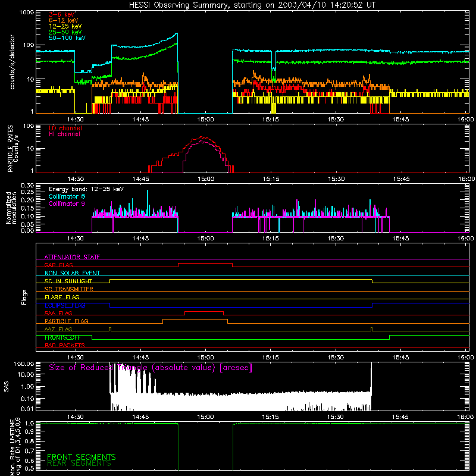Select the Collimator 8 legend entry
The width and height of the screenshot is (476, 476).
(x=67, y=196)
